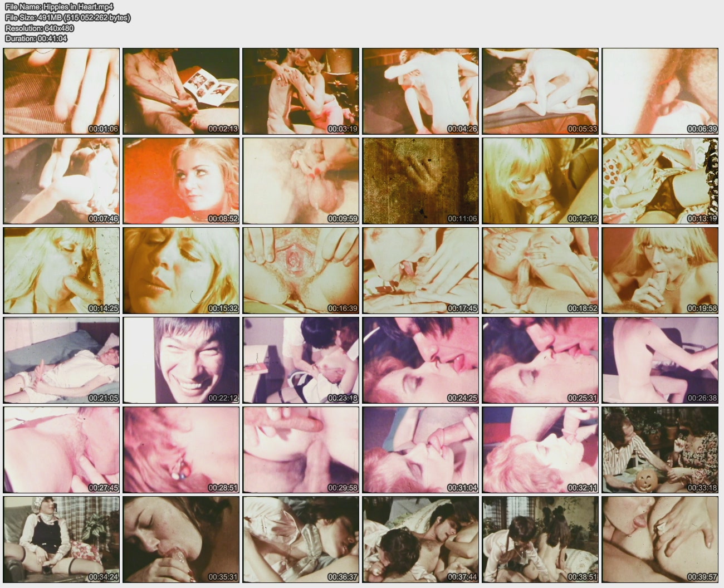Click the frame timestamped 00:15:32
The image size is (724, 588).
181,271
